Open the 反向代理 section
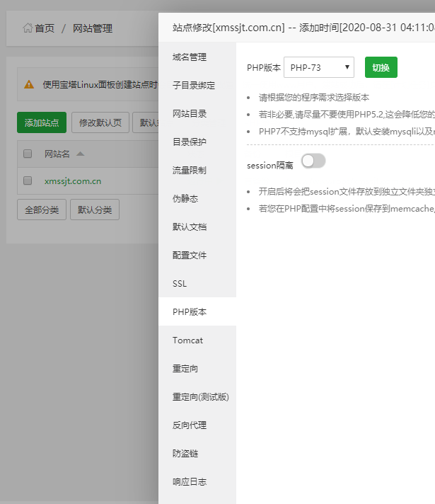This screenshot has width=435, height=504. [190, 425]
